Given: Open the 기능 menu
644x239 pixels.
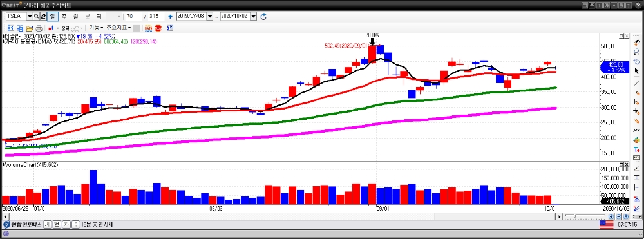Looking at the screenshot, I should pos(96,28).
